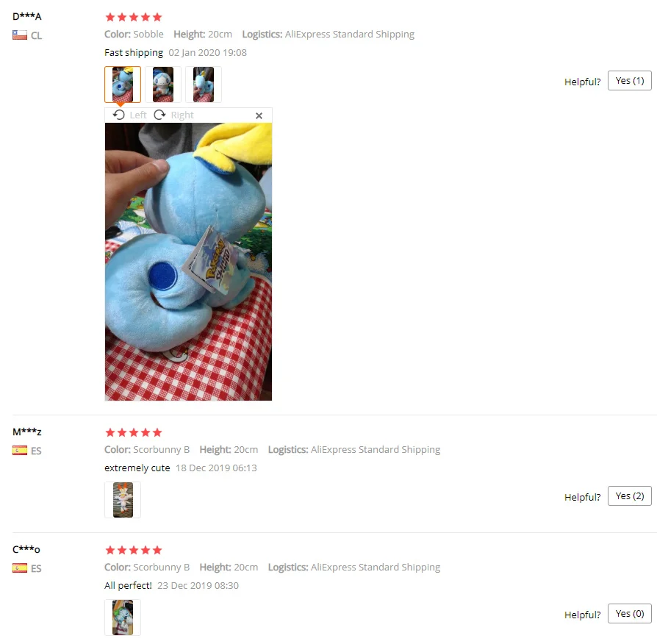Close the enlarged photo viewer
Viewport: 657px width, 644px height.
[x=259, y=115]
